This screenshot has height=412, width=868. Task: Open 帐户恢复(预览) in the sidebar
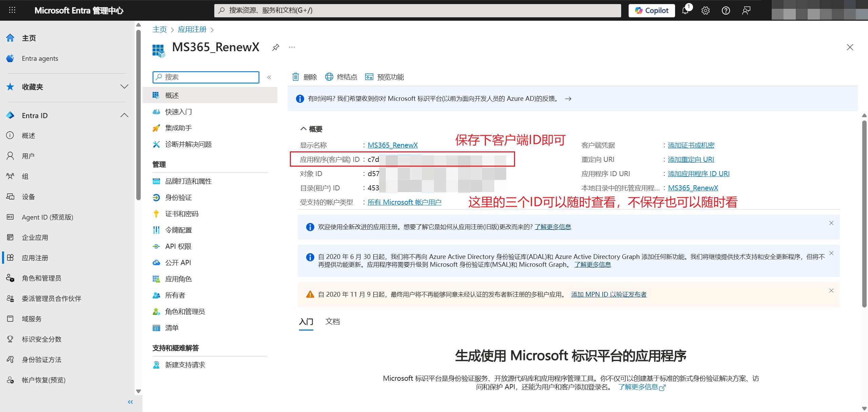[x=44, y=380]
